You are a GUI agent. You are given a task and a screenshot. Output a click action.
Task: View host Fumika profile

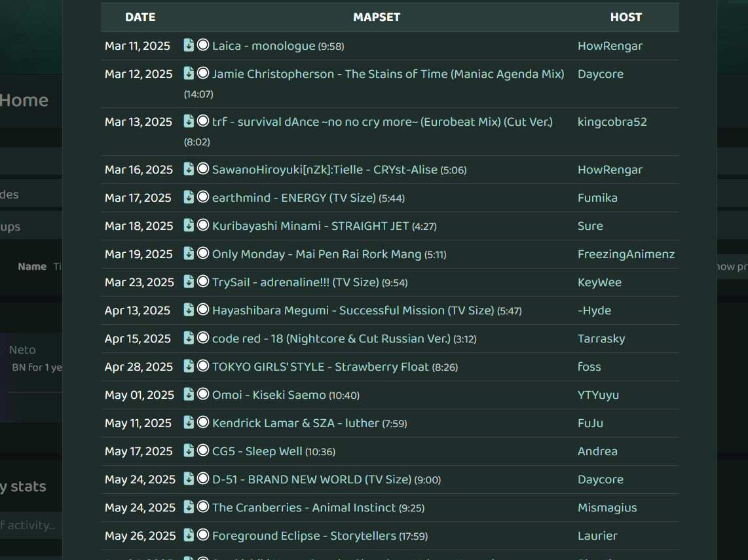(597, 198)
